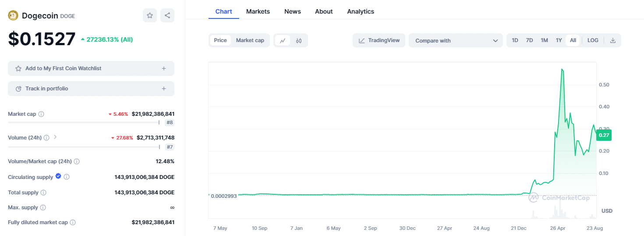Switch to the Chart tab
This screenshot has width=644, height=236.
pyautogui.click(x=224, y=11)
